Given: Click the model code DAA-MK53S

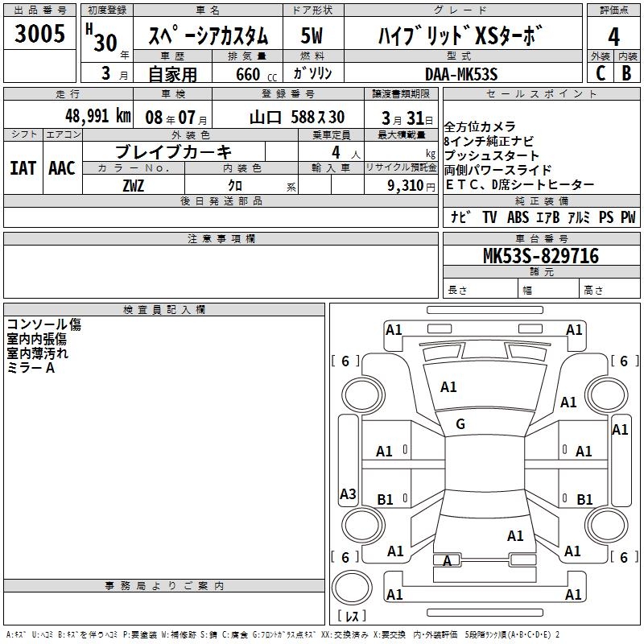Looking at the screenshot, I should coord(461,74).
